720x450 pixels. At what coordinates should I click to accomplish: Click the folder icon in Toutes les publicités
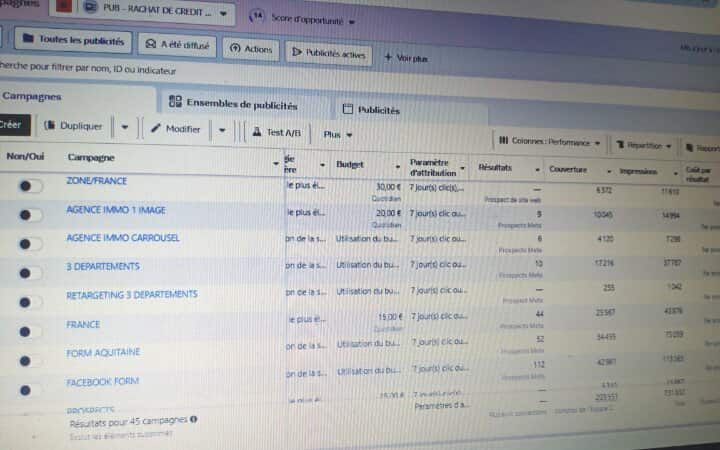[x=28, y=38]
